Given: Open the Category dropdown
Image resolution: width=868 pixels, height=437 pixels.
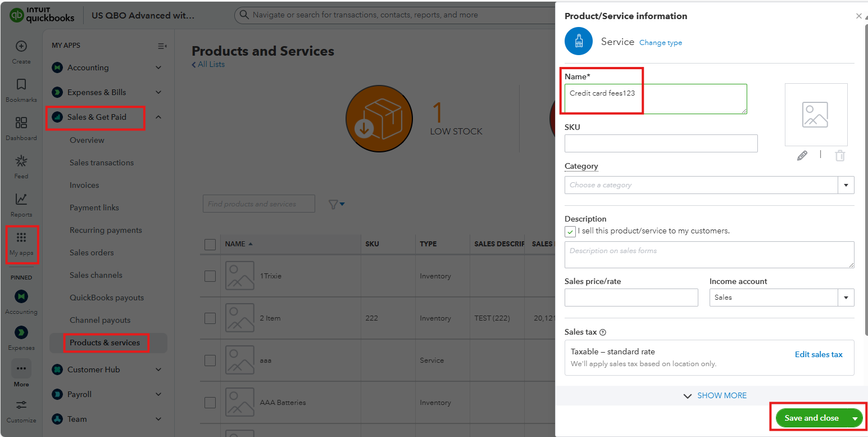Looking at the screenshot, I should click(846, 185).
